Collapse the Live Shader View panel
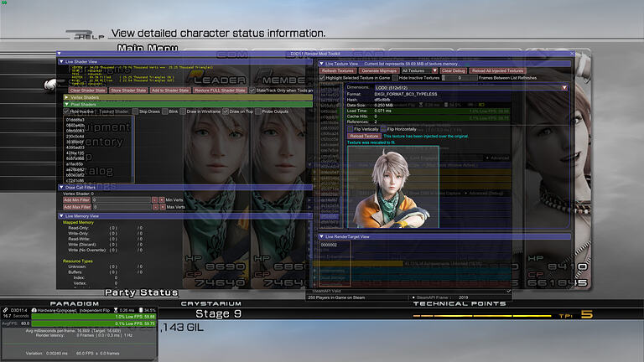Screen dimensions: 644x362 point(60,62)
